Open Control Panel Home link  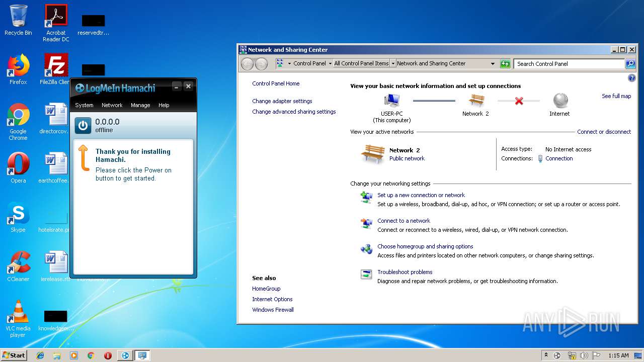276,83
